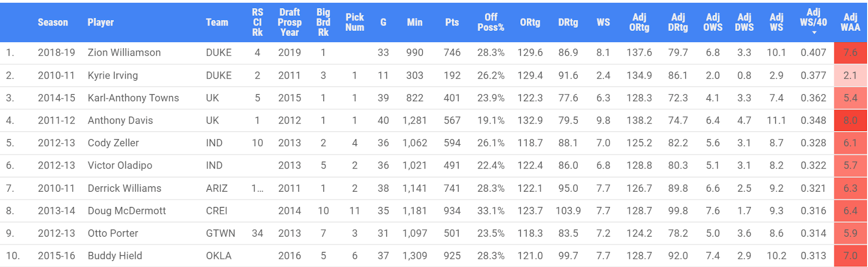868x267 pixels.
Task: Click DUKE team cell for Zion Williamson
Action: click(x=219, y=53)
